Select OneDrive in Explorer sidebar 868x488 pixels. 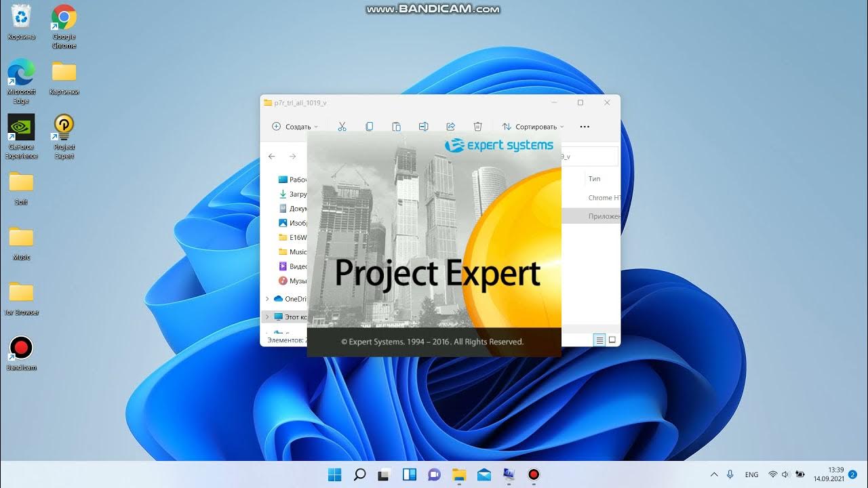(290, 299)
